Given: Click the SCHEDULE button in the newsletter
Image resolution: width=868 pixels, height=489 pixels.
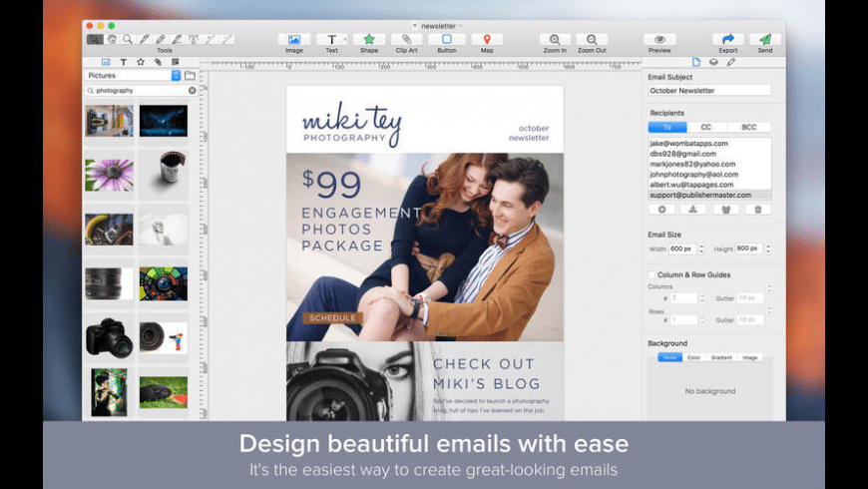Looking at the screenshot, I should [332, 318].
